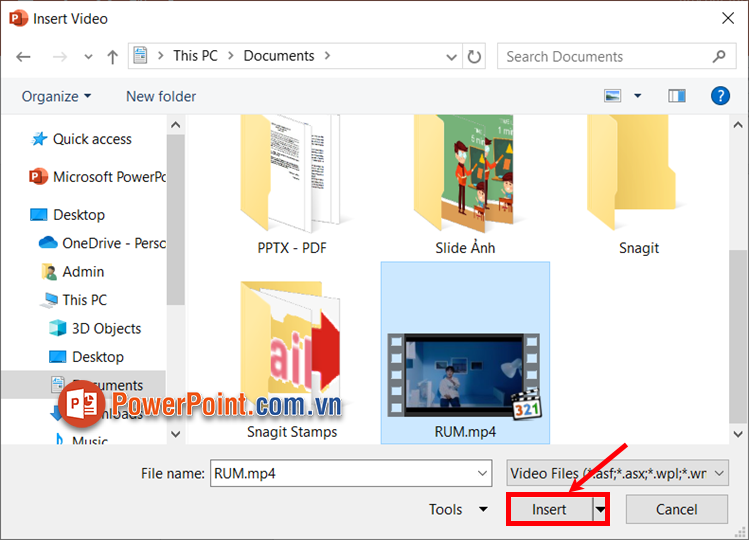The width and height of the screenshot is (749, 540).
Task: Select the top Desktop tree item
Action: (x=78, y=215)
